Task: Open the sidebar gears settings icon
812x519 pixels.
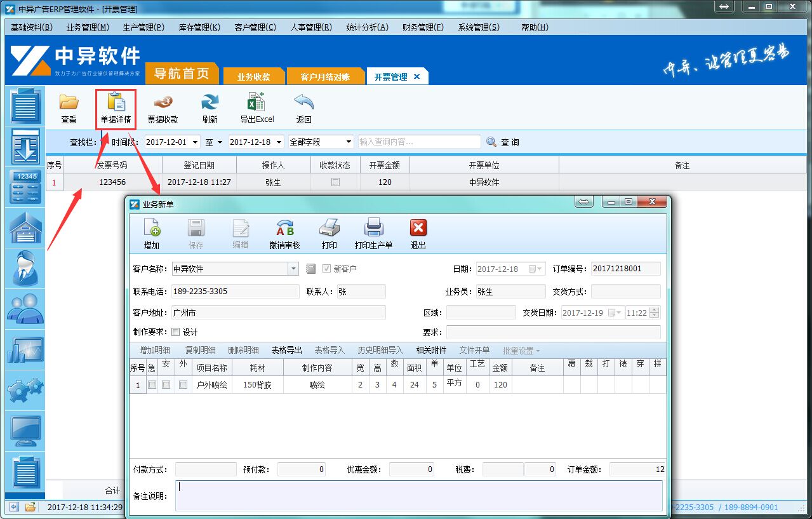Action: tap(25, 389)
